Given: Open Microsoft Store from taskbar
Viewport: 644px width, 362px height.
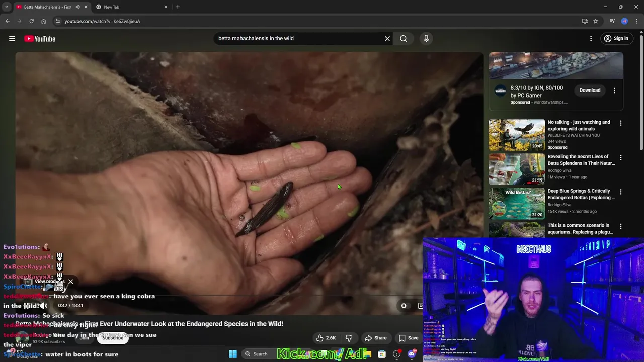Looking at the screenshot, I should (382, 354).
